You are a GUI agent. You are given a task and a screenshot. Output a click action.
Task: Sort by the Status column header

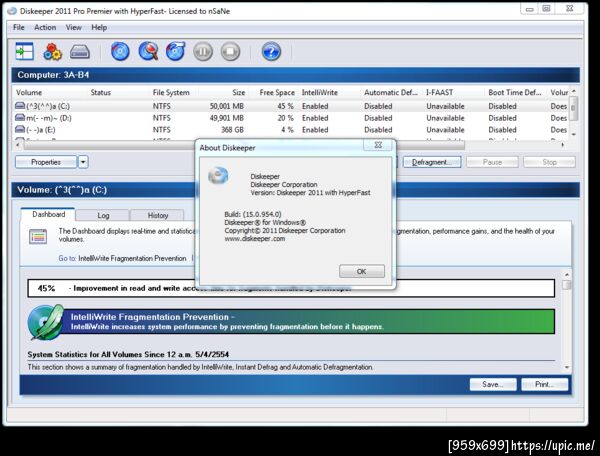pyautogui.click(x=101, y=92)
